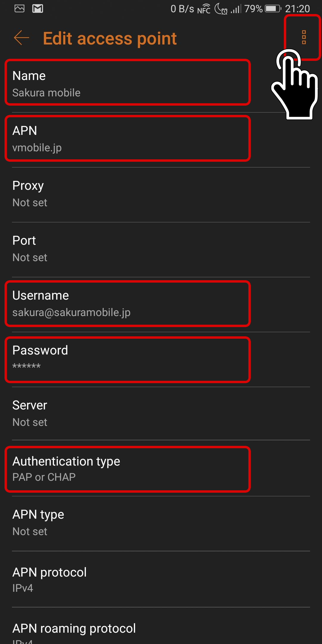Viewport: 322px width, 644px height.
Task: Tap the back arrow icon
Action: pyautogui.click(x=21, y=38)
